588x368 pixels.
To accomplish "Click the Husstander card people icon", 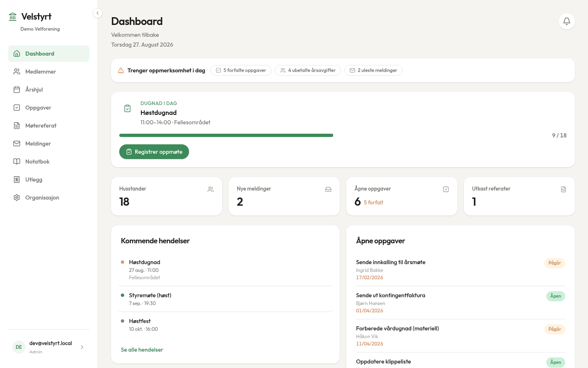I will click(211, 189).
